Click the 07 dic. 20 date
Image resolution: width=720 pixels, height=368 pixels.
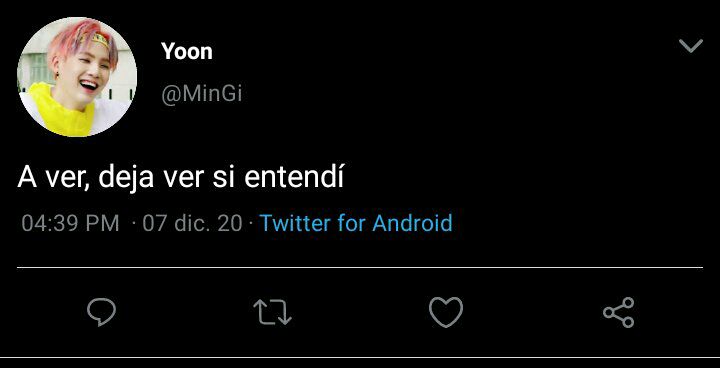[192, 223]
